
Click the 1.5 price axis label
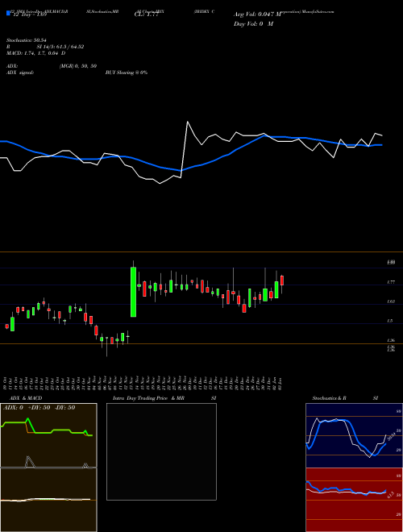point(390,321)
